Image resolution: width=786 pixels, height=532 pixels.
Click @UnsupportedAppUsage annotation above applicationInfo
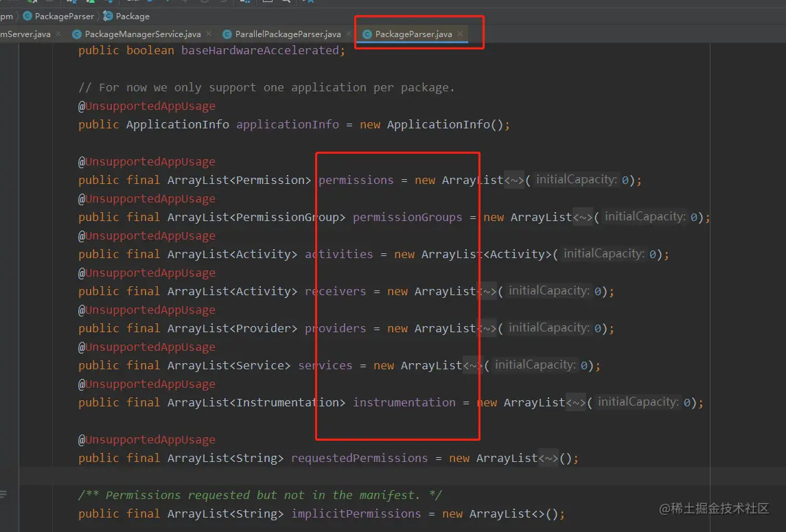[147, 106]
